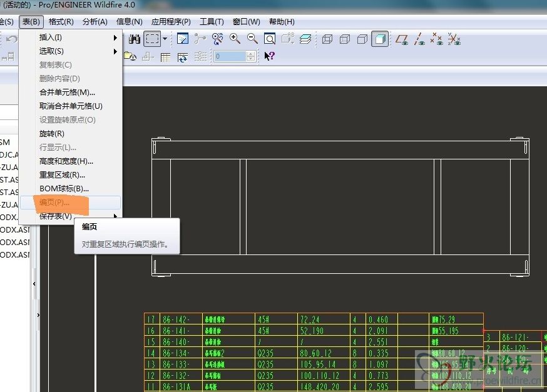Click the right arrow on the panel sash
The width and height of the screenshot is (547, 392).
point(38,315)
